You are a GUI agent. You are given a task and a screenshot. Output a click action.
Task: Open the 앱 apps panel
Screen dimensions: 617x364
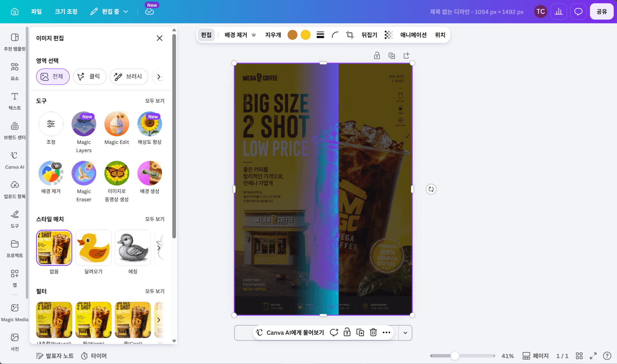coord(14,278)
